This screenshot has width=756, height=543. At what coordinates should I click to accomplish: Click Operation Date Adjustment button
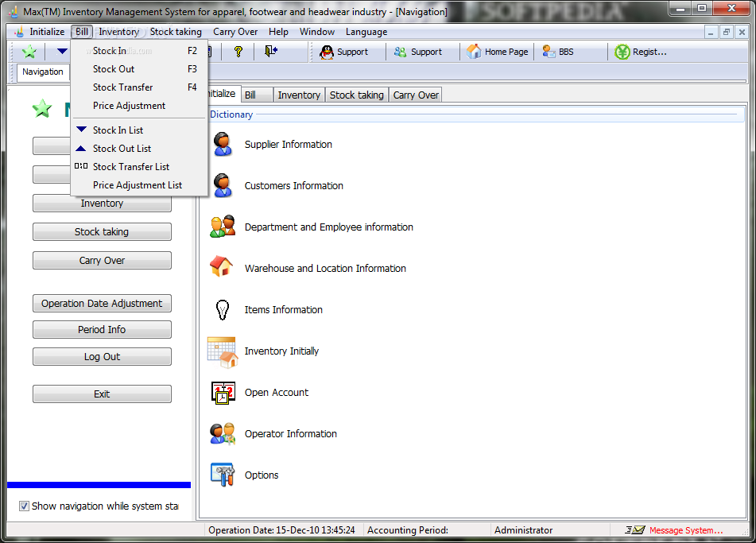(102, 304)
